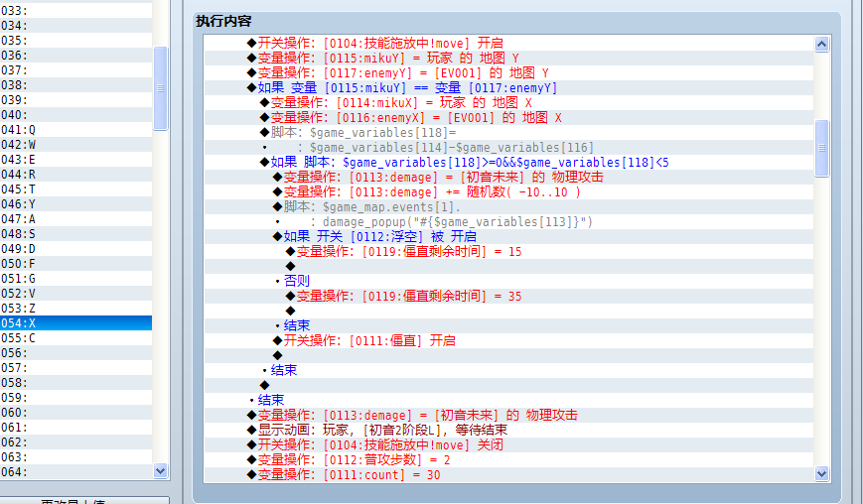Screen dimensions: 863x504
Task: Click event list scrollbar down arrow
Action: (x=160, y=470)
